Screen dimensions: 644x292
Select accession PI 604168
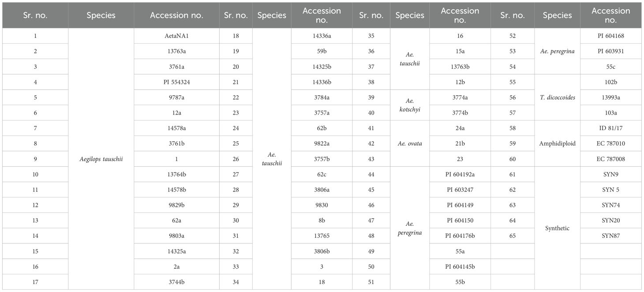point(611,36)
